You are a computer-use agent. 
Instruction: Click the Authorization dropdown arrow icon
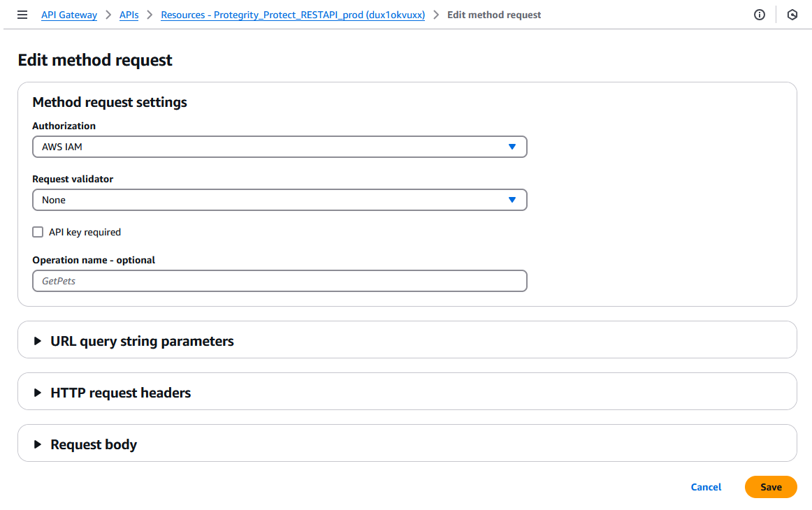tap(512, 147)
